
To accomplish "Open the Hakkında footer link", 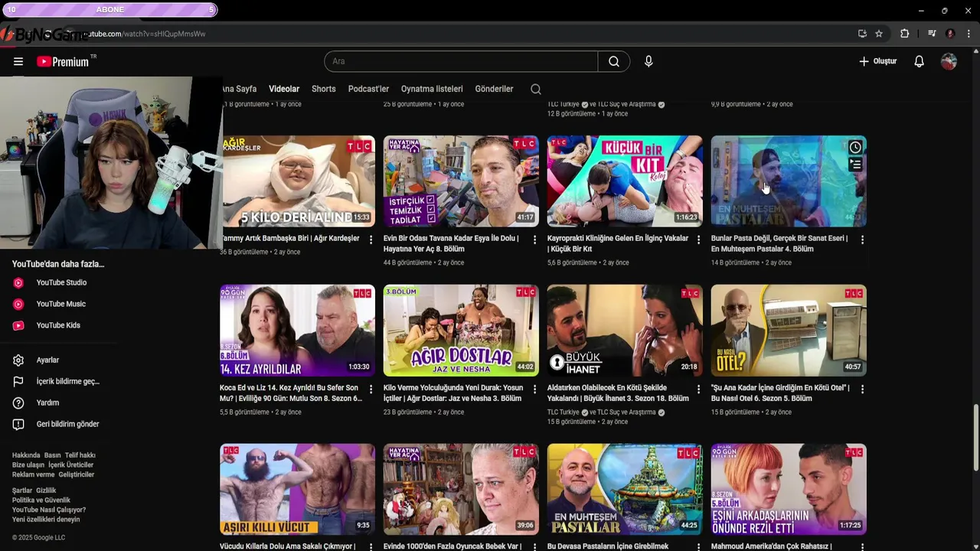I will pyautogui.click(x=26, y=455).
